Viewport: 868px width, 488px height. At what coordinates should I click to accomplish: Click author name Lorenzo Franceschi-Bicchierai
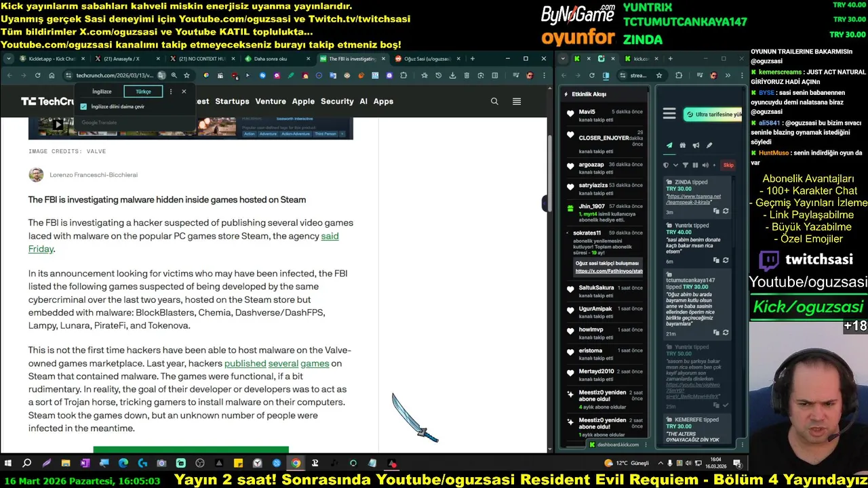tap(94, 175)
